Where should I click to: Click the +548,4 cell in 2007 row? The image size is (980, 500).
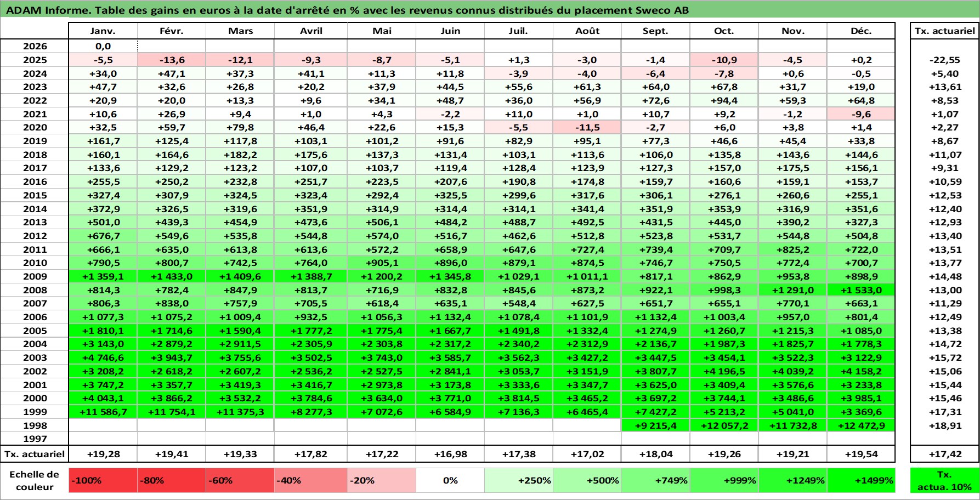[x=518, y=303]
